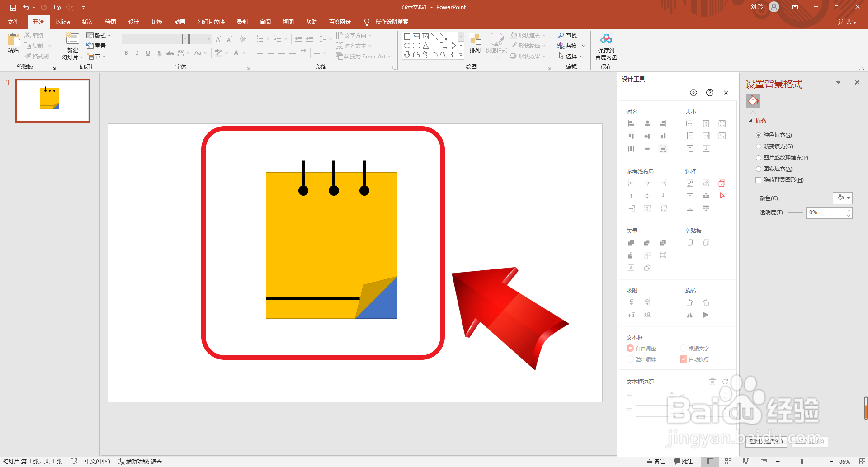Click 备注 notes button in status bar

pos(656,462)
